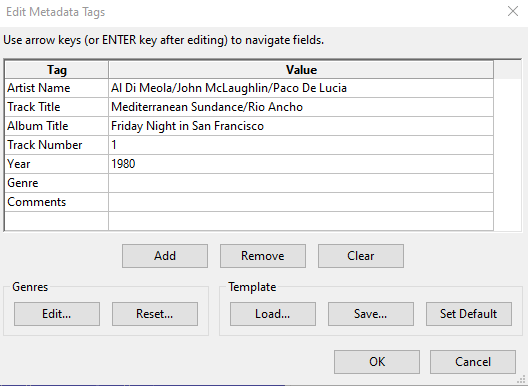This screenshot has height=386, width=528.
Task: Confirm with the OK button
Action: (x=377, y=362)
